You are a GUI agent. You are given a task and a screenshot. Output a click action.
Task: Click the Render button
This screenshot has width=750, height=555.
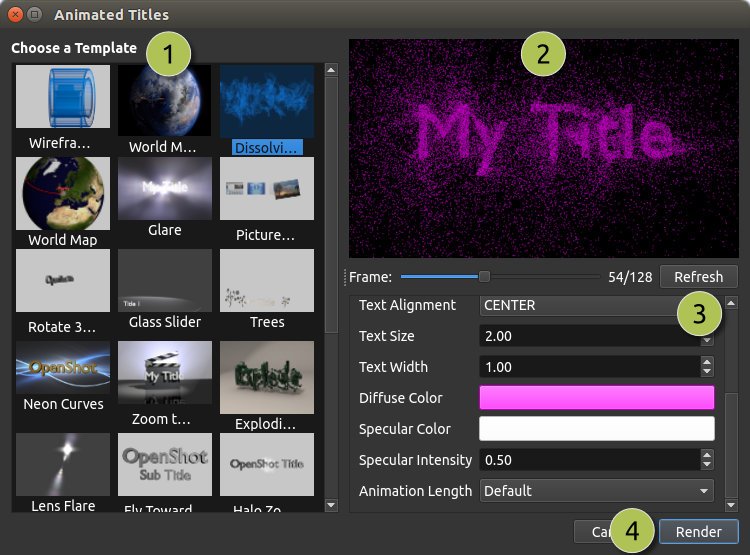tap(698, 532)
